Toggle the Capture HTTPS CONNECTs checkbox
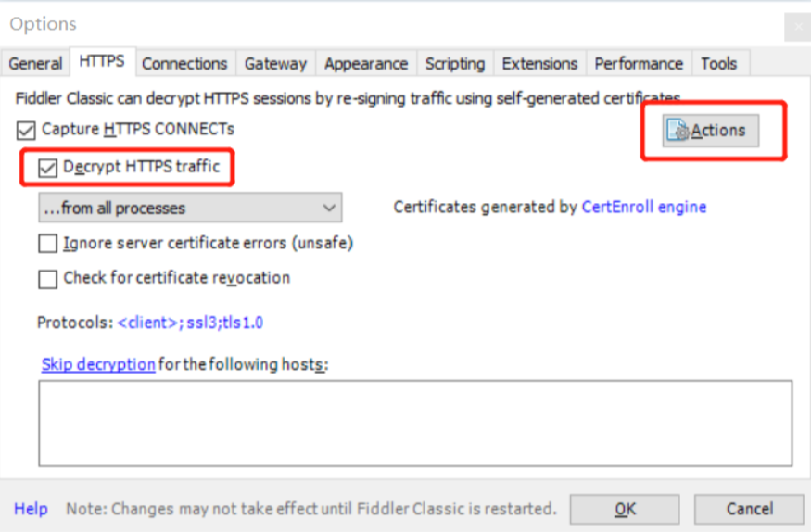The width and height of the screenshot is (811, 532). tap(26, 131)
